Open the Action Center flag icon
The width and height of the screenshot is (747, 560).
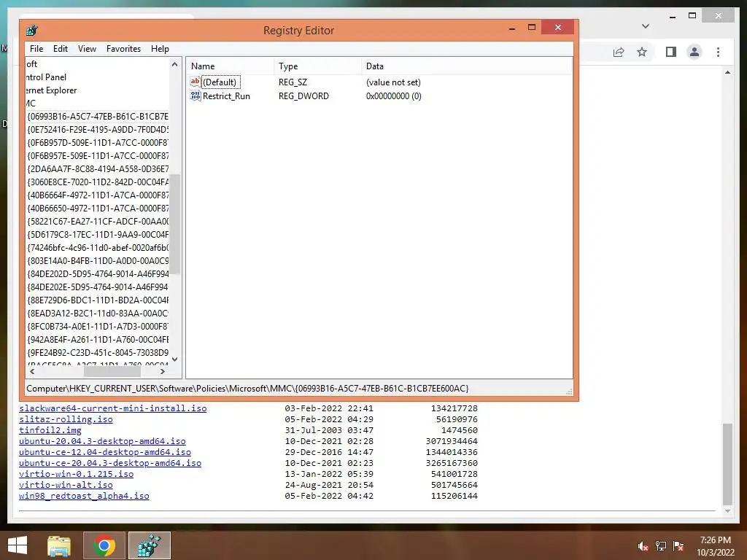click(x=678, y=546)
